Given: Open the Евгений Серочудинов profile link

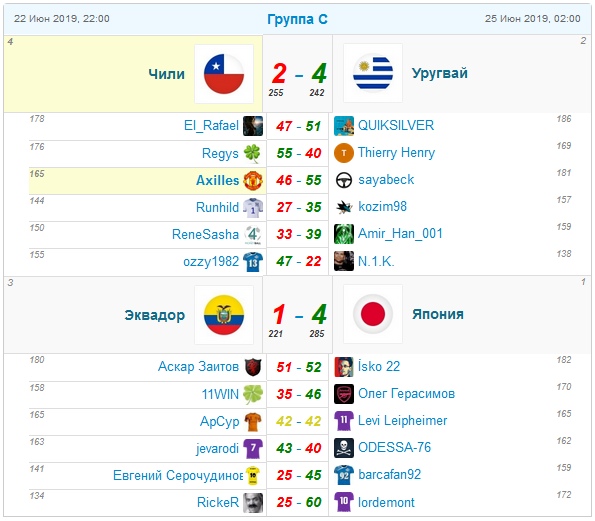Looking at the screenshot, I should click(x=178, y=475).
